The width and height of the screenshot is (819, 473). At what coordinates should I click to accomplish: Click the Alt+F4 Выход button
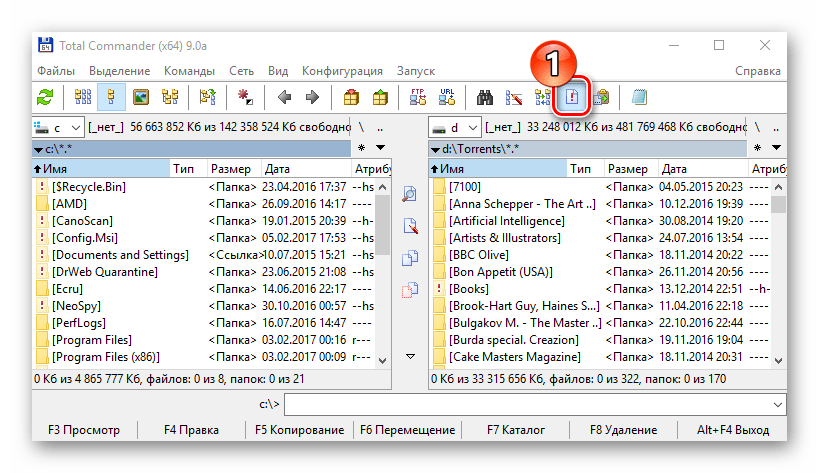733,430
